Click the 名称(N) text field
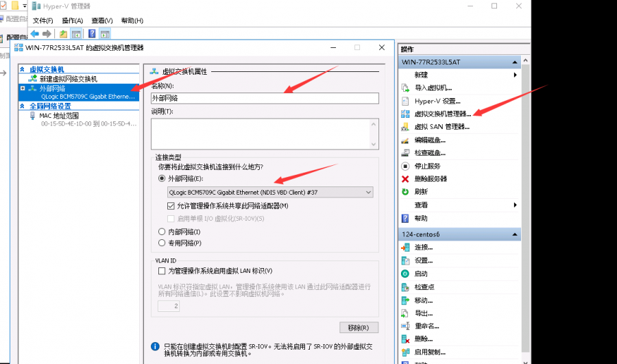Viewport: 617px width, 364px height. pos(265,99)
